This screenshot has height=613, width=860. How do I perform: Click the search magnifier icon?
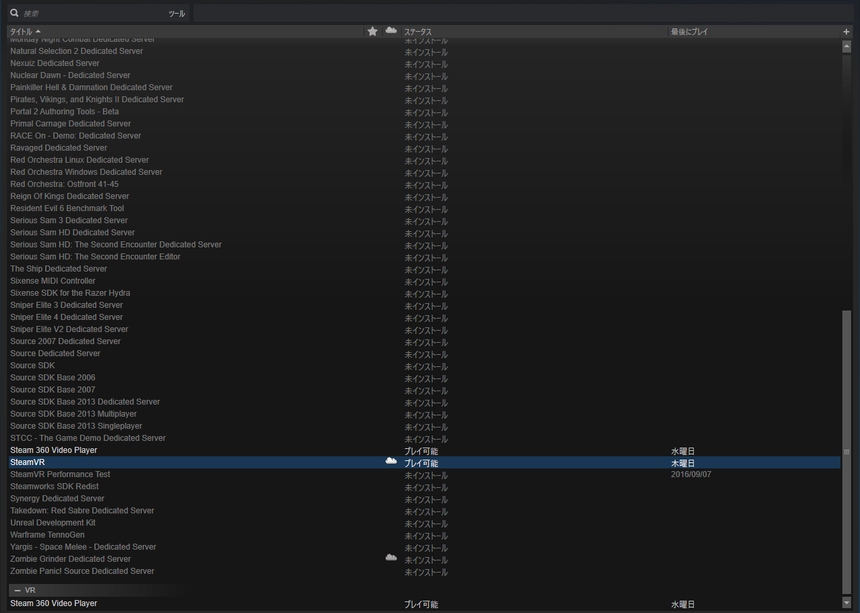(14, 13)
